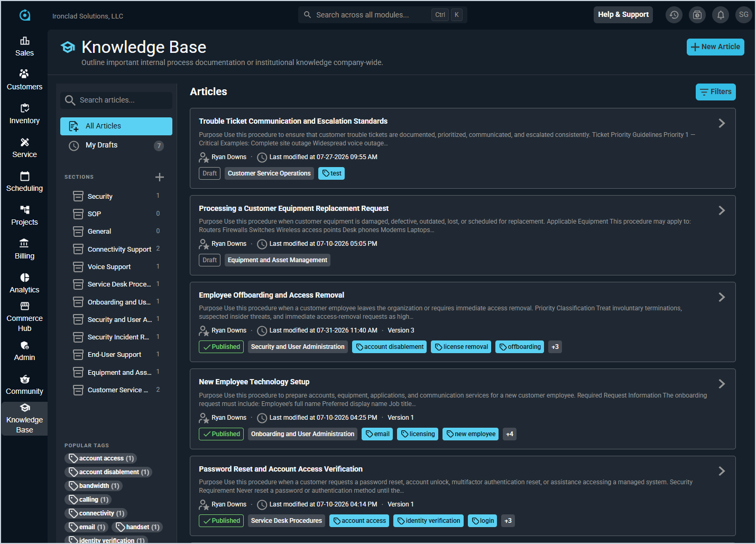Open the Inventory module

24,114
